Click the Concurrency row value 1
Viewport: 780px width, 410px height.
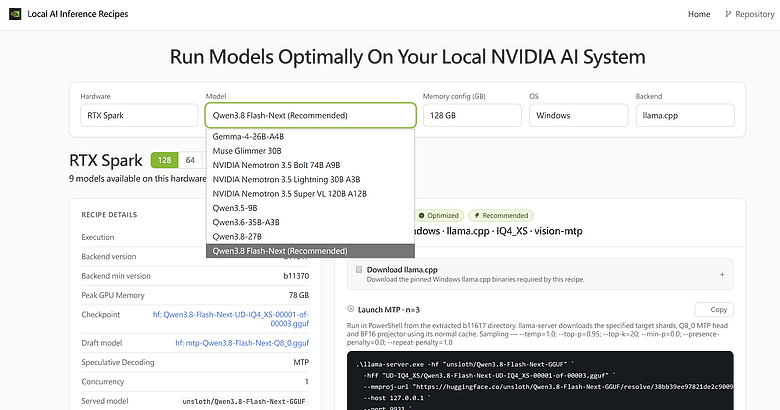[x=306, y=382]
